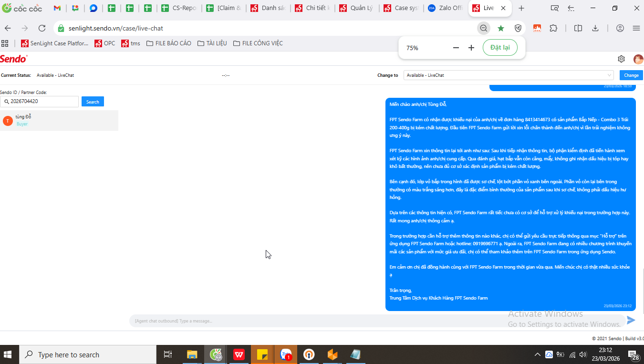The height and width of the screenshot is (364, 644).
Task: Send the chat message with the arrow icon
Action: pyautogui.click(x=631, y=320)
